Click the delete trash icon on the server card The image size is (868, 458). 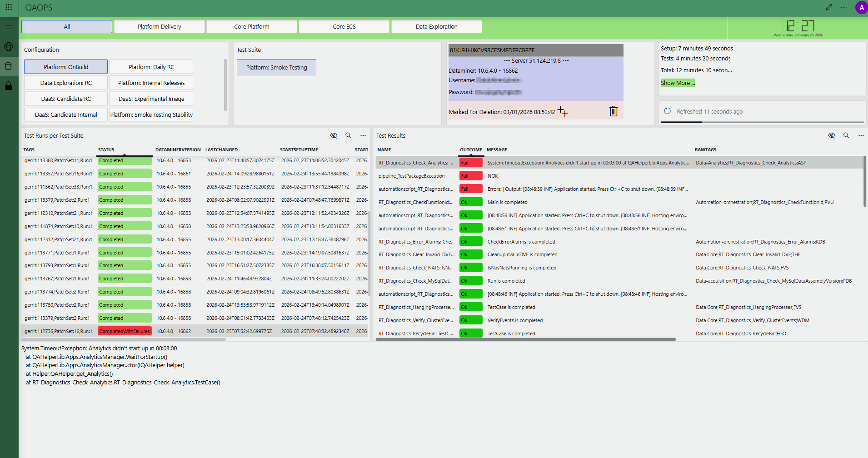pyautogui.click(x=614, y=111)
